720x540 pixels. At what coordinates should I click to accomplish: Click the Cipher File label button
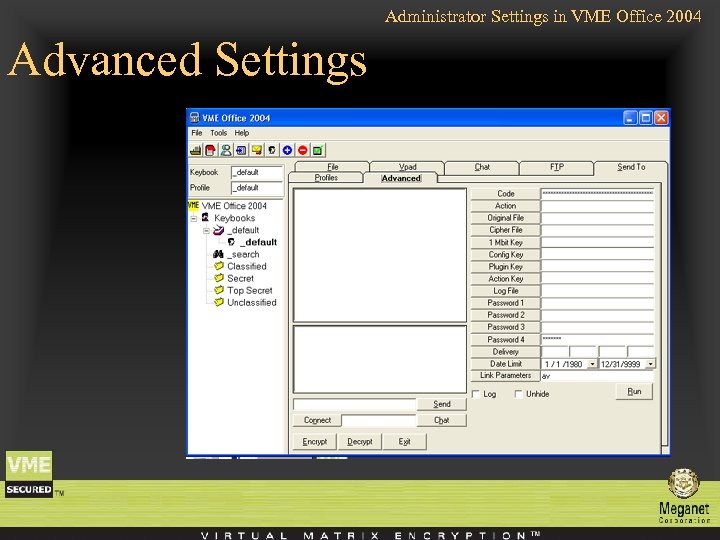click(506, 230)
